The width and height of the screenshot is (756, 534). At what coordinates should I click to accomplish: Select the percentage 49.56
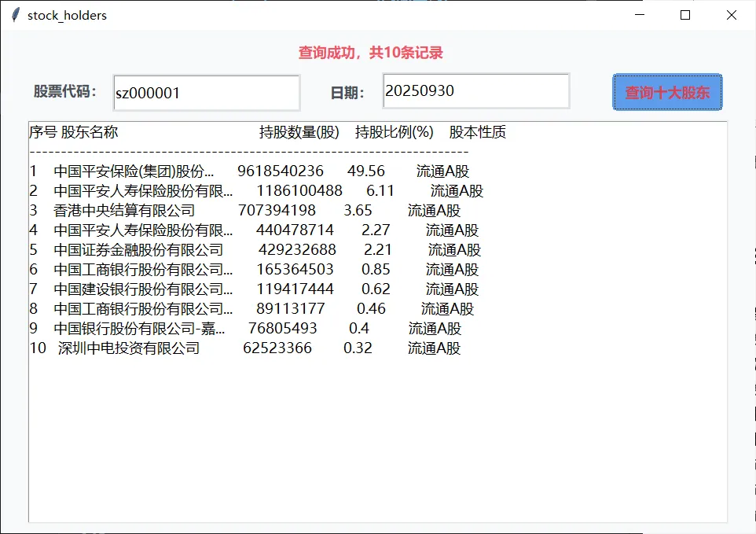(366, 171)
